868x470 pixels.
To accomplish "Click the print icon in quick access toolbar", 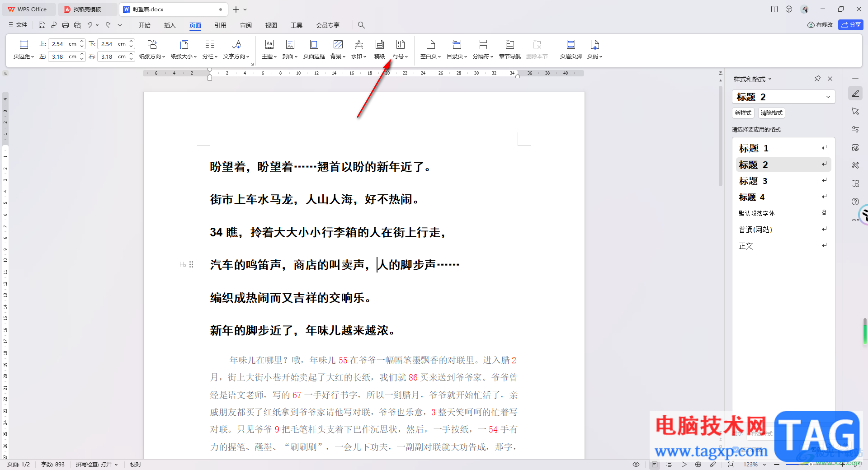I will [x=66, y=25].
